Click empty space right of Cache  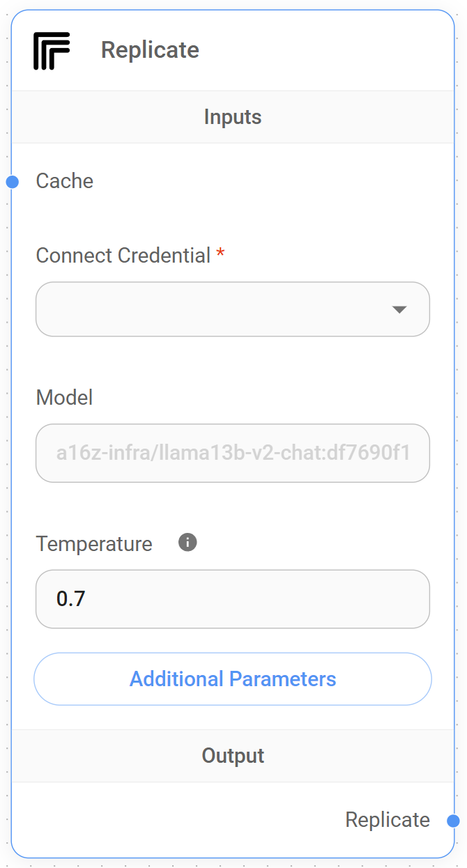pyautogui.click(x=279, y=181)
